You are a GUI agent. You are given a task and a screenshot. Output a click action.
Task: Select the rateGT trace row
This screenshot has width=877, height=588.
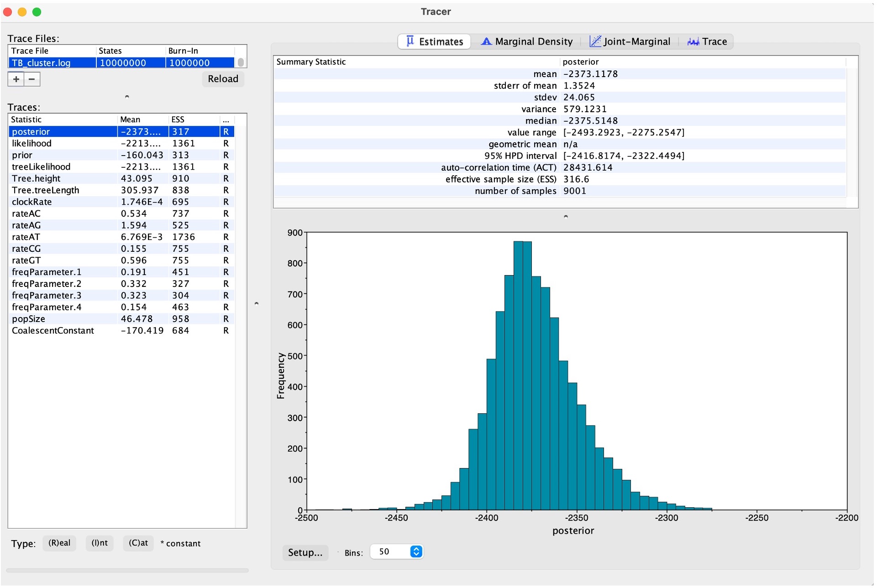coord(121,260)
